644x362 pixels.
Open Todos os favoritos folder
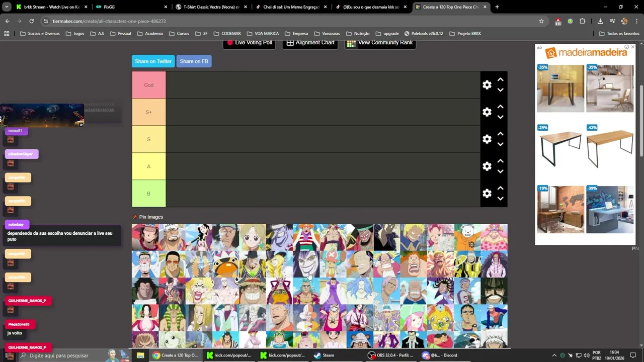click(x=619, y=34)
